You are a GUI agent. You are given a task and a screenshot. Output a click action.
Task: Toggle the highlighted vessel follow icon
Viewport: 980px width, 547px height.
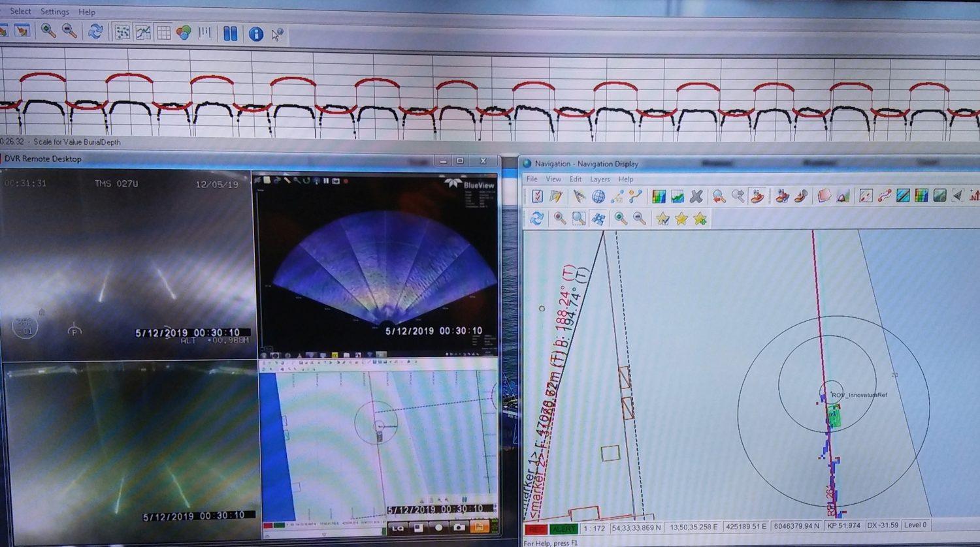[x=757, y=196]
